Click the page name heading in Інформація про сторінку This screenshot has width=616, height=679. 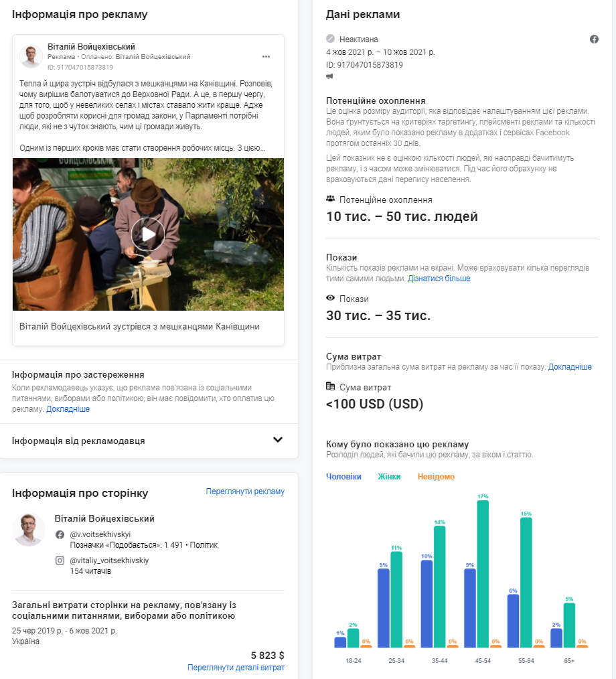pos(104,519)
